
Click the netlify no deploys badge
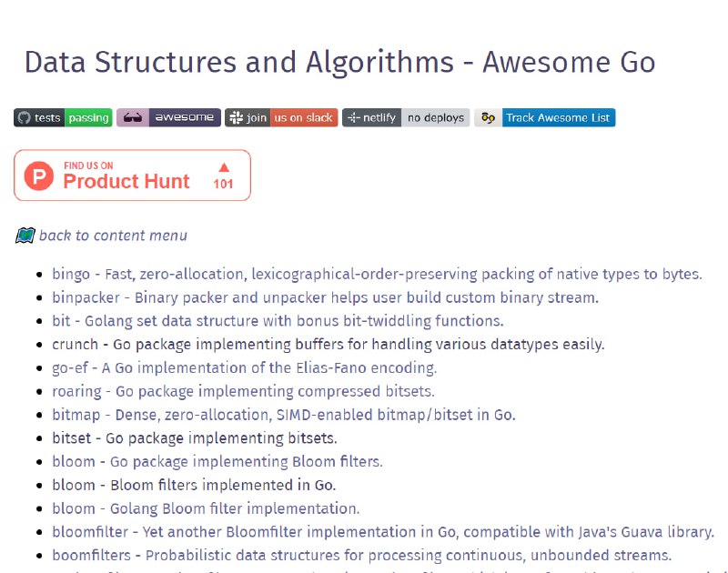[x=406, y=118]
